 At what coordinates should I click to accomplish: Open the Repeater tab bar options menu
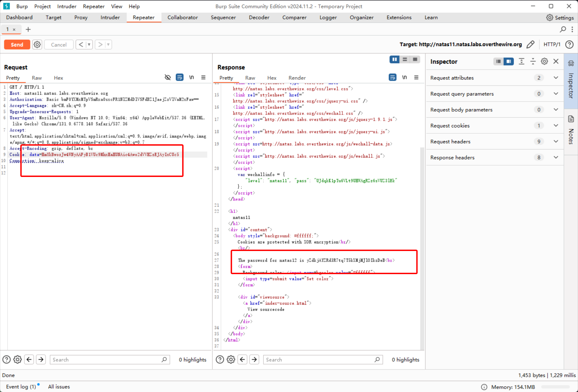tap(572, 29)
